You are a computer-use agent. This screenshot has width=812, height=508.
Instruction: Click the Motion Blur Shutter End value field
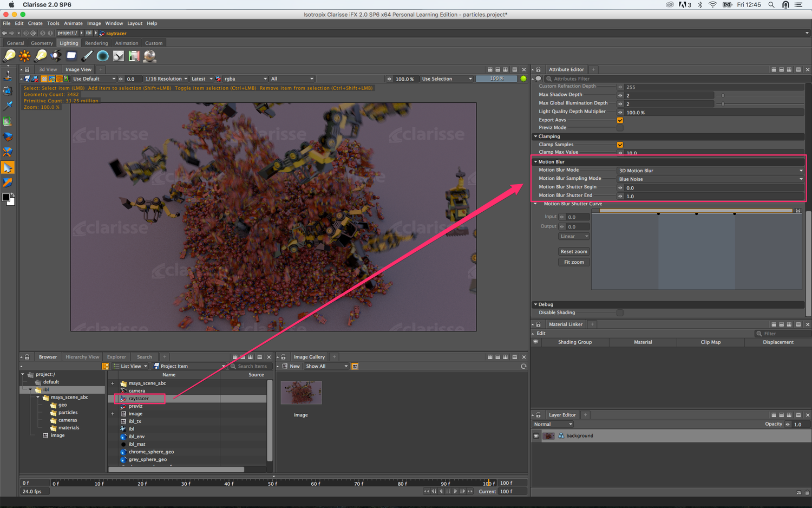715,197
